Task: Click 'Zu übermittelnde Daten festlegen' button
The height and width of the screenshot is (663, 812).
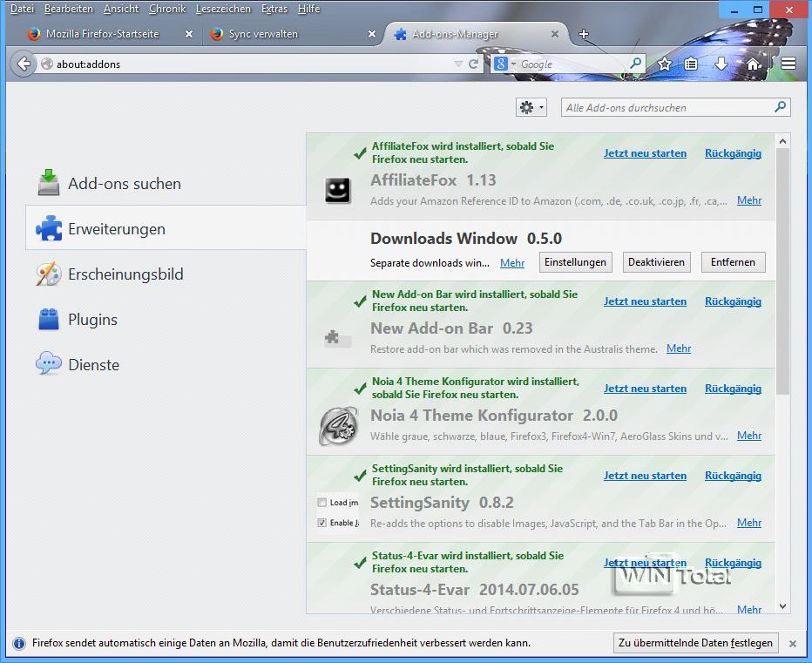Action: 695,643
